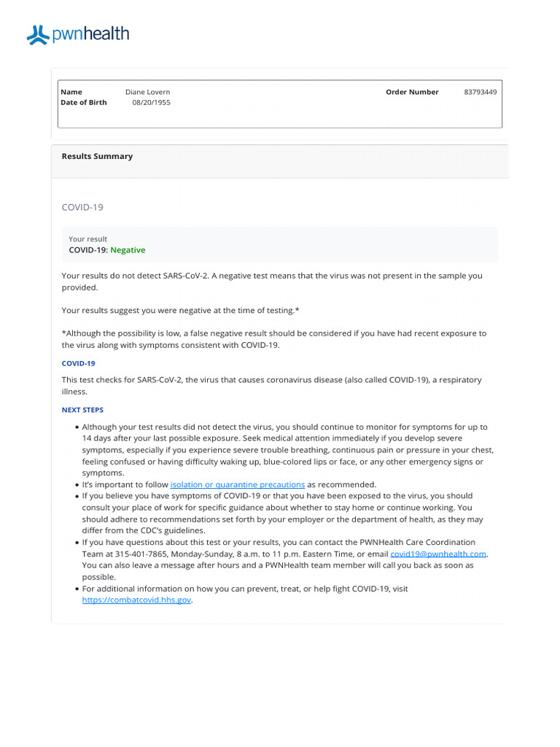The width and height of the screenshot is (560, 747).
Task: Select the Results Summary header
Action: (x=97, y=156)
